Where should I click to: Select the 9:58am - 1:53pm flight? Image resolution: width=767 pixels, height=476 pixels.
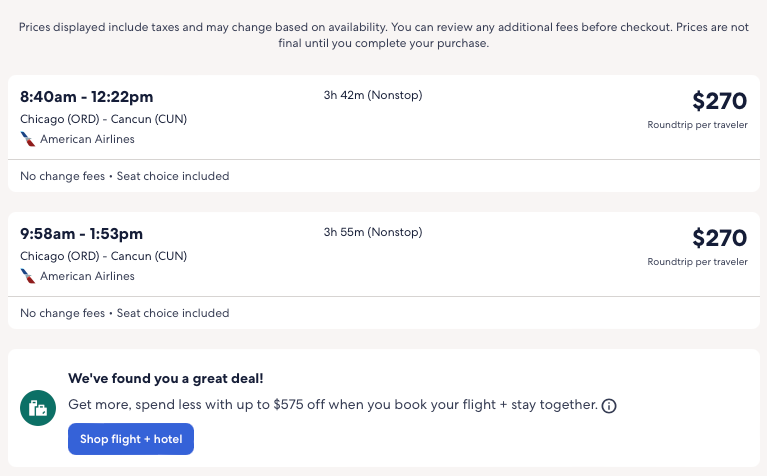point(81,234)
